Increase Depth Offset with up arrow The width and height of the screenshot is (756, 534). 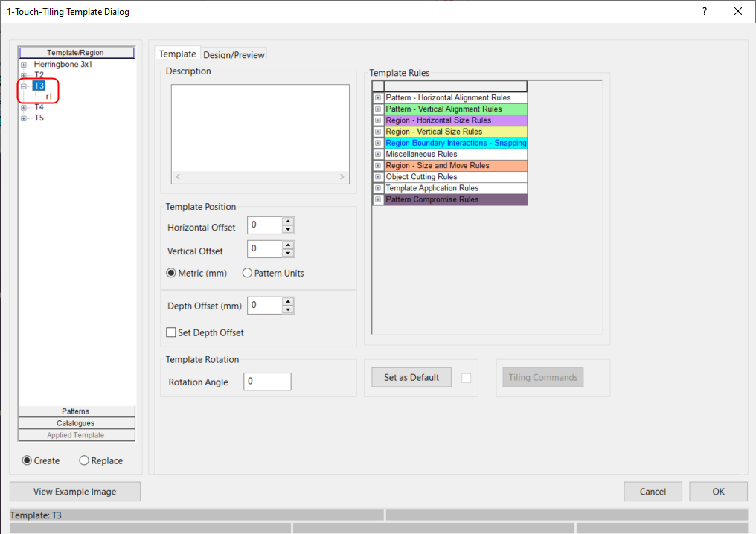pos(288,301)
